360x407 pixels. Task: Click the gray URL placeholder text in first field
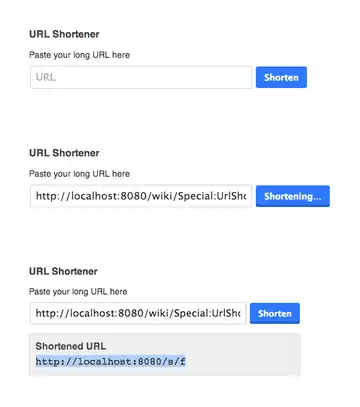tap(46, 77)
